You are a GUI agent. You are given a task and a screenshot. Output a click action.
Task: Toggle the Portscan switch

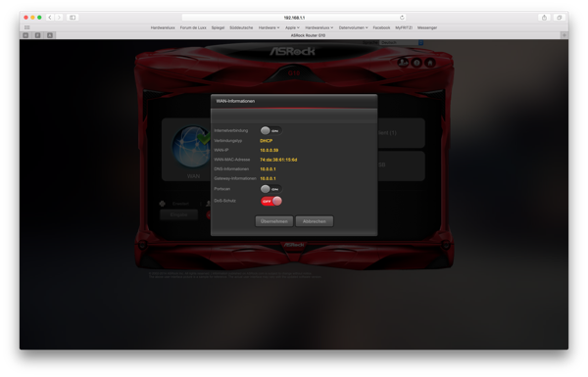[x=270, y=188]
